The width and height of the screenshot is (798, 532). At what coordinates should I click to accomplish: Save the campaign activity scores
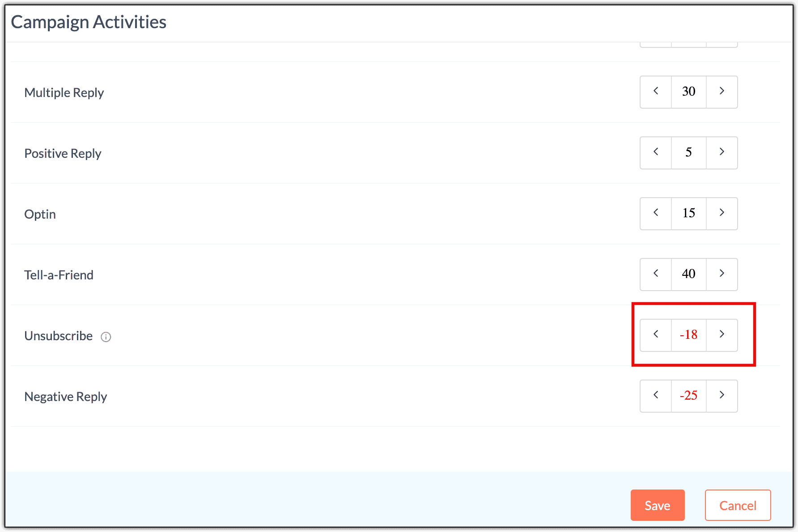(x=657, y=505)
